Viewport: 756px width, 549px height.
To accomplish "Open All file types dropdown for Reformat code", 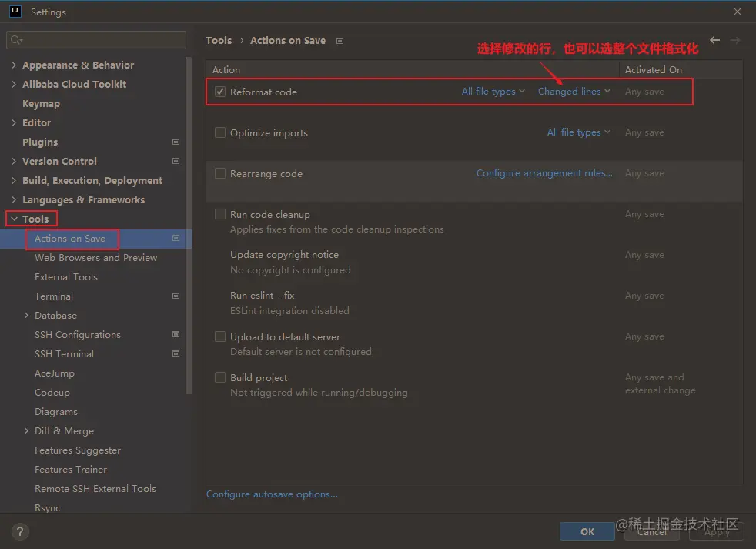I will point(493,92).
